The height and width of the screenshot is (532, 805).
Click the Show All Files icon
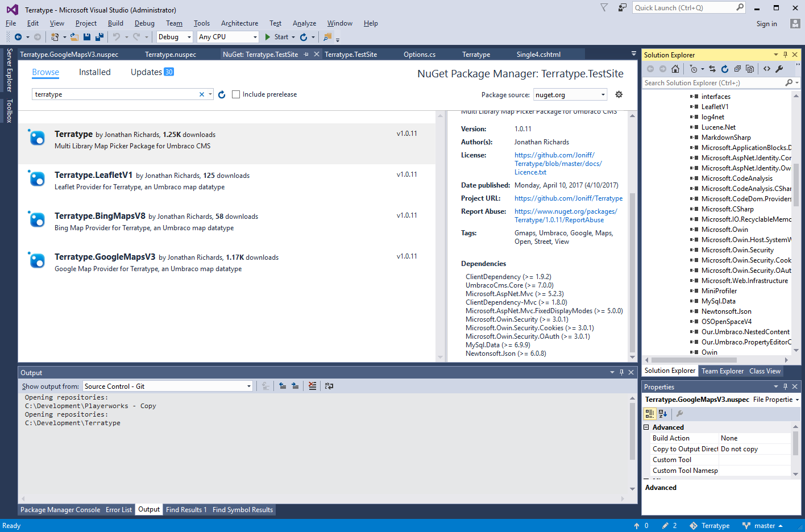pyautogui.click(x=750, y=69)
